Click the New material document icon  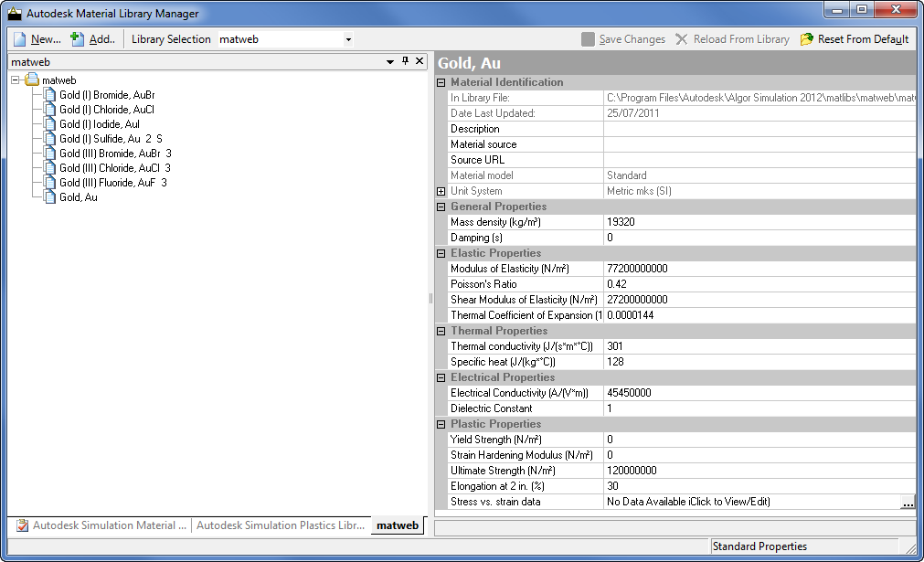point(20,39)
